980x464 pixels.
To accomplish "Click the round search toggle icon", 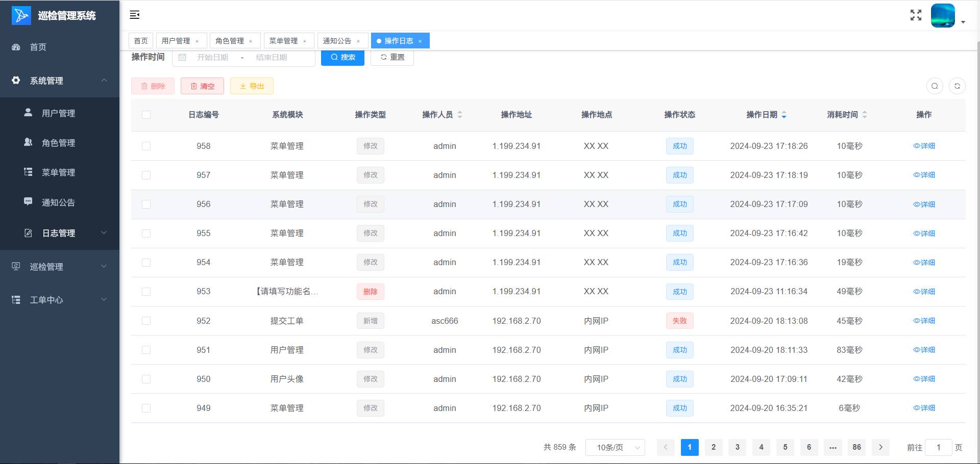I will pyautogui.click(x=935, y=86).
